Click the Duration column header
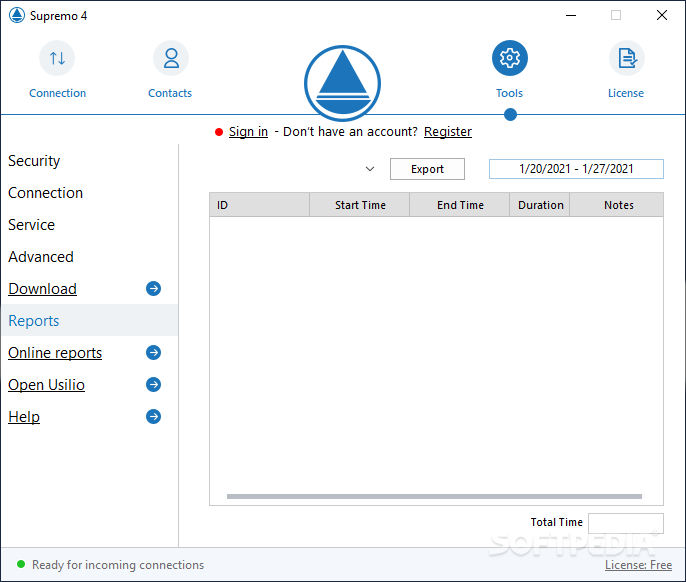 [x=540, y=205]
